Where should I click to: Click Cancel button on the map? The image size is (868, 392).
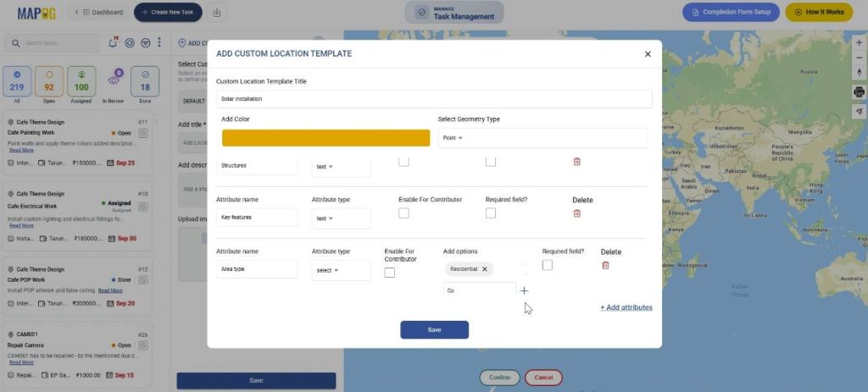coord(543,377)
